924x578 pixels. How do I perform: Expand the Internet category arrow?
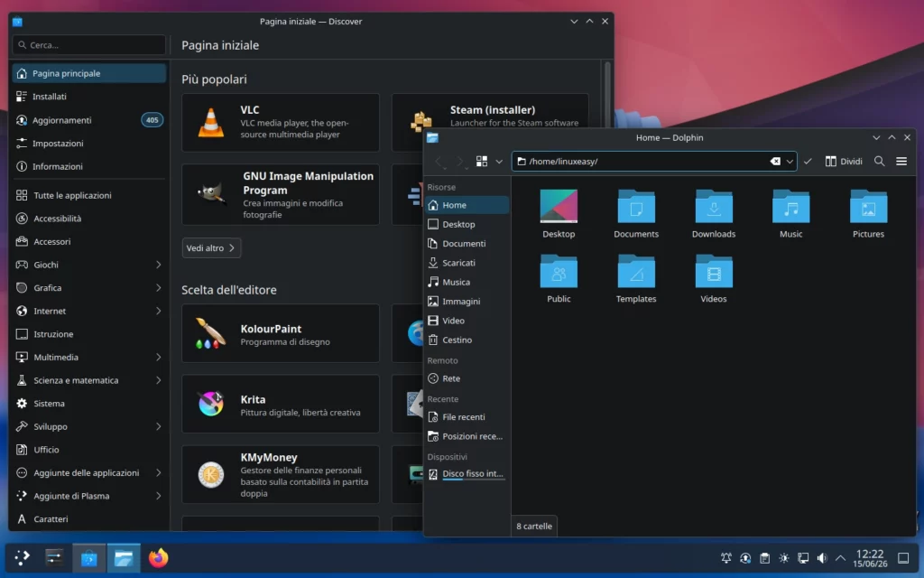(x=159, y=311)
